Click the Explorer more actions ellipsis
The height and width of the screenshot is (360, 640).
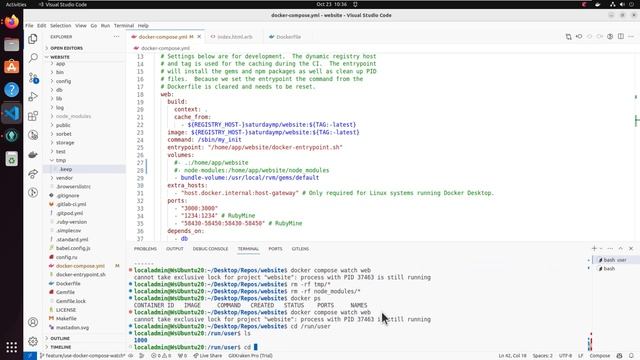tap(116, 37)
